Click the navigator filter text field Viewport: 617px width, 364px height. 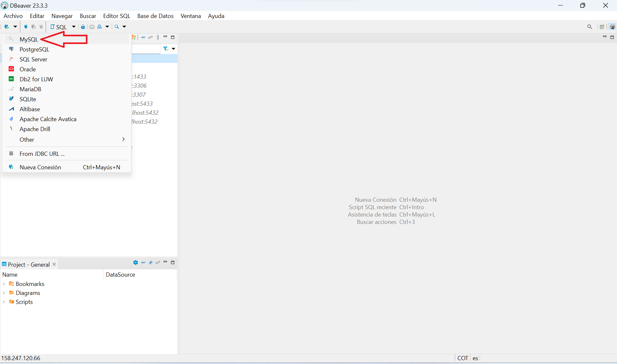(146, 49)
